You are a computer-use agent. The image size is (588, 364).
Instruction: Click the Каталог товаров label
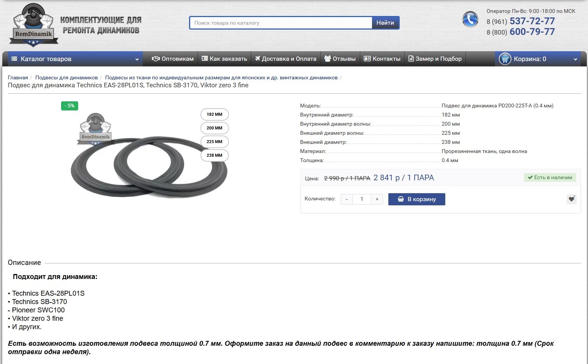(46, 59)
